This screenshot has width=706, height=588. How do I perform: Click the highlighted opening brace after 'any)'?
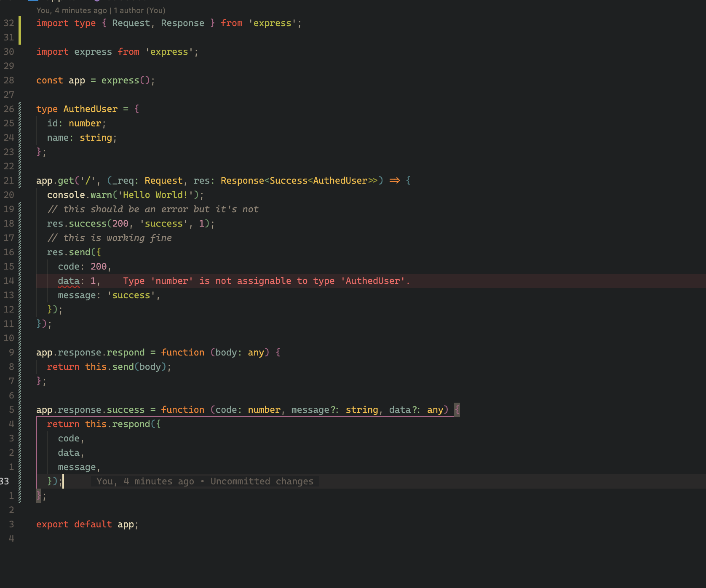click(457, 410)
